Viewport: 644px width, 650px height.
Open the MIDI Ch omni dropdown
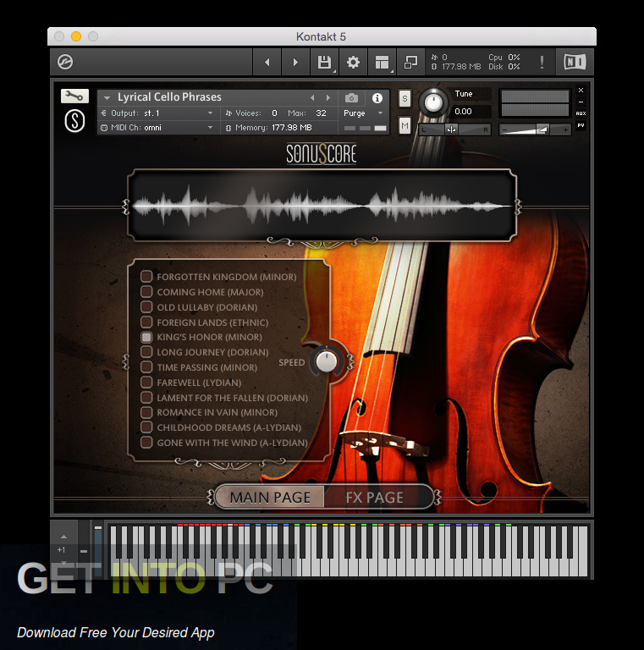click(x=157, y=128)
